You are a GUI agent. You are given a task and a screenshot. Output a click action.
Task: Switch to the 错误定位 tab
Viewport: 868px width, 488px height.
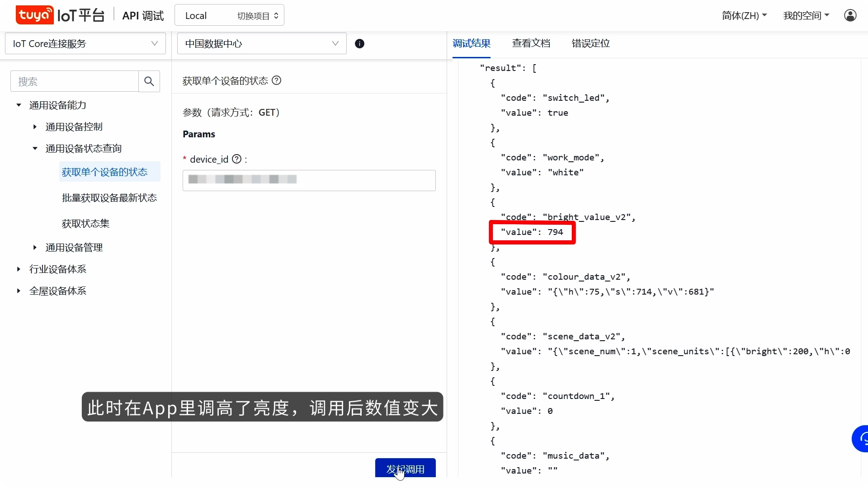[590, 43]
